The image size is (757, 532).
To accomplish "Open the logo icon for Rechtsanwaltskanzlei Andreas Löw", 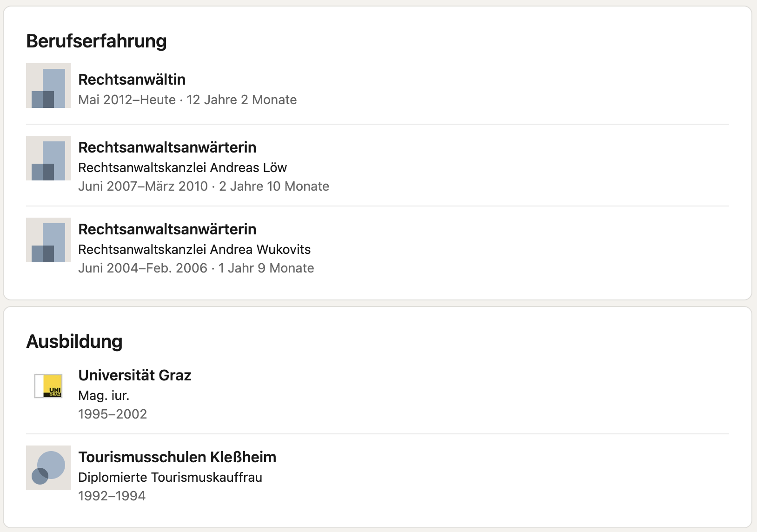I will (48, 158).
